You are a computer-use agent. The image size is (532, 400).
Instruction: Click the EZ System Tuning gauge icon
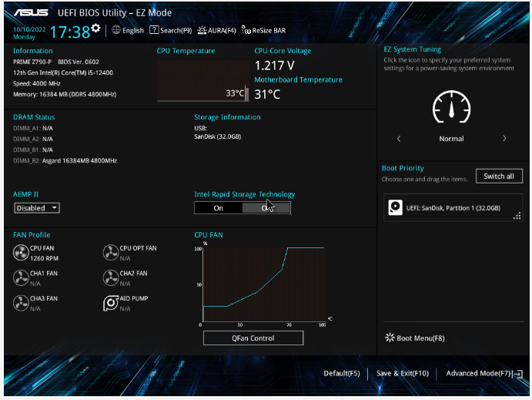(451, 106)
